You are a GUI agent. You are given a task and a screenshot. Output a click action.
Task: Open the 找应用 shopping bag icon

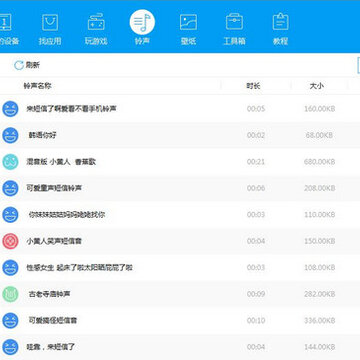coord(50,23)
